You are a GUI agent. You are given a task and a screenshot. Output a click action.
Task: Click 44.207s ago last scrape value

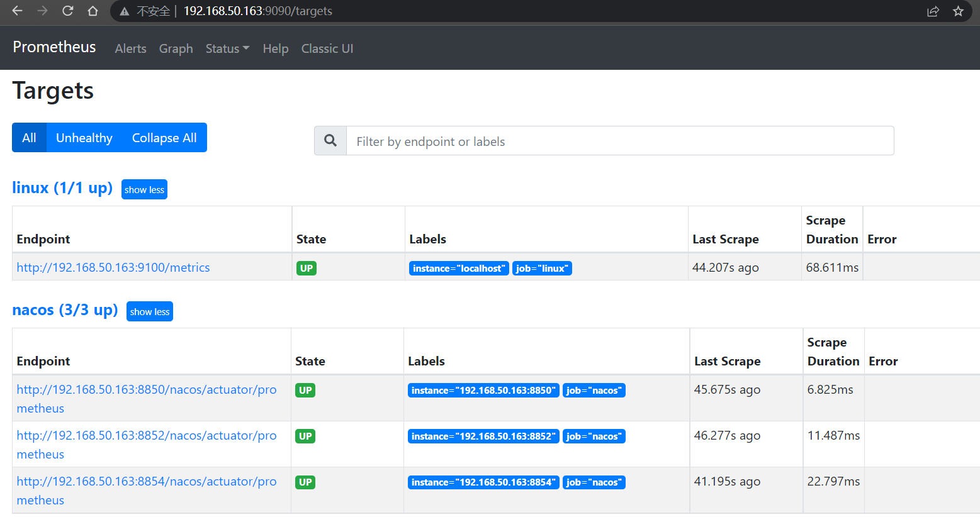pos(726,267)
